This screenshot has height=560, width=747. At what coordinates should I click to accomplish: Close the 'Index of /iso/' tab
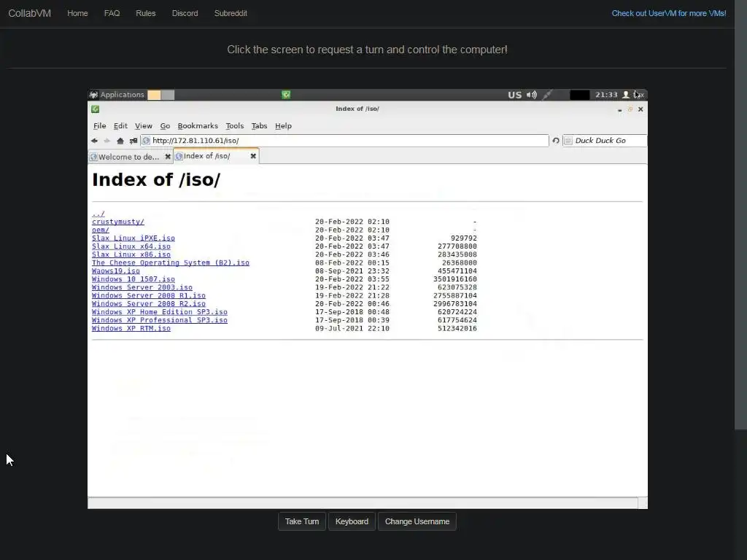tap(253, 156)
